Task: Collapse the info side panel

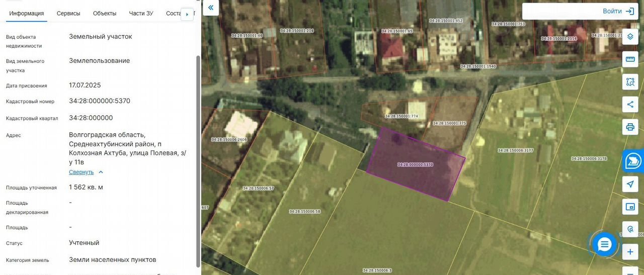Action: tap(211, 8)
